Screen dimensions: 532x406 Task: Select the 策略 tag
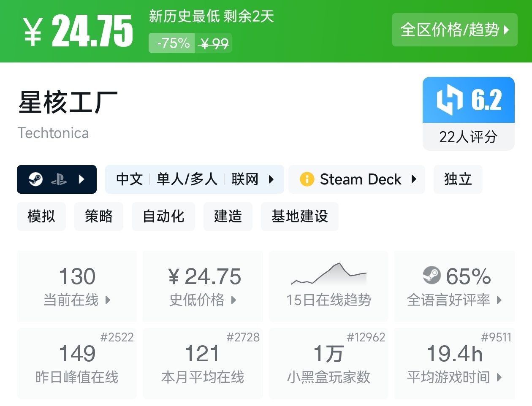pyautogui.click(x=99, y=216)
